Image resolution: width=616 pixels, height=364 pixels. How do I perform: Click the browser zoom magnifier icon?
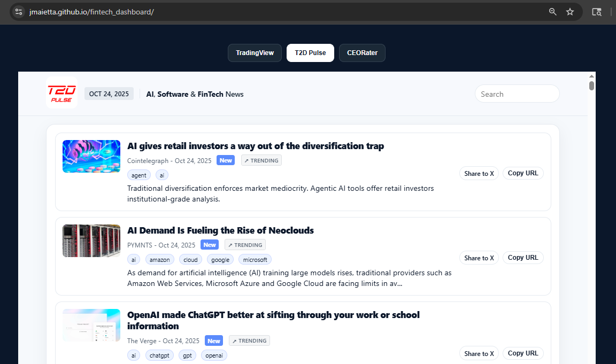[x=552, y=12]
